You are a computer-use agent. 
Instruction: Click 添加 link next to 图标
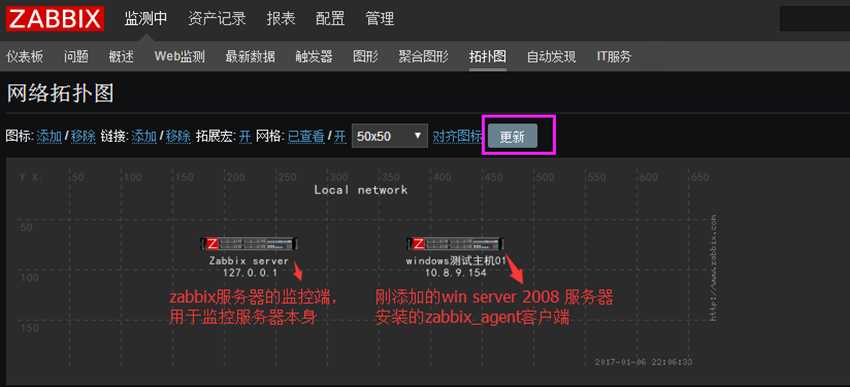pos(49,136)
